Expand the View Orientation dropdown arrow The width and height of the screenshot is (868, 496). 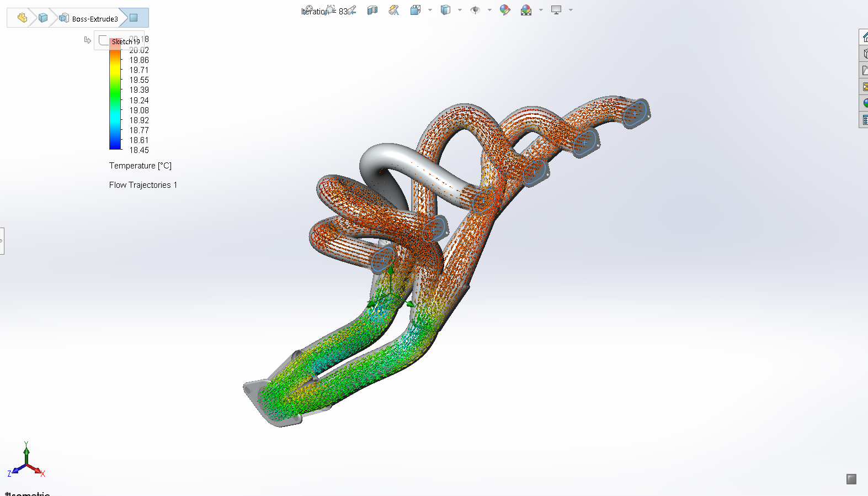coord(430,10)
